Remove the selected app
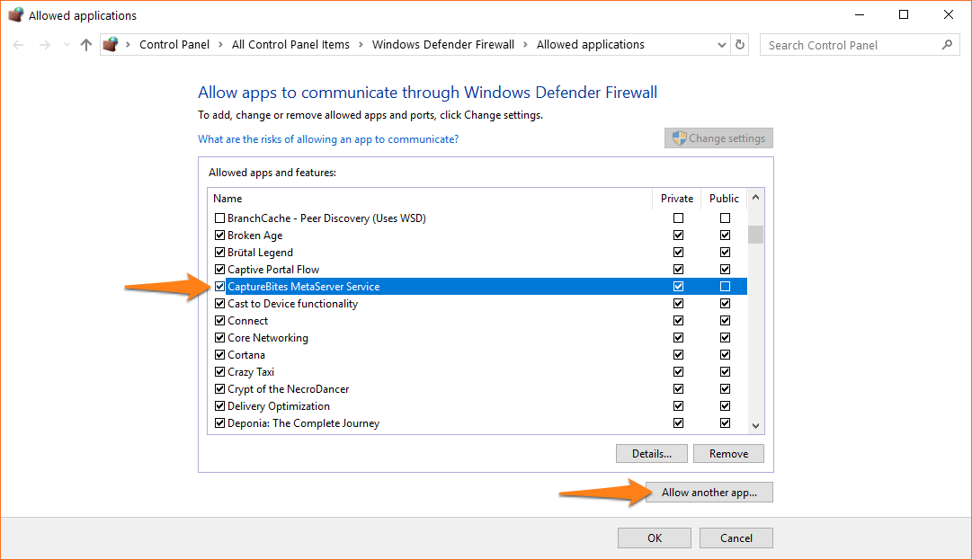Screen dimensions: 972x560 728,453
